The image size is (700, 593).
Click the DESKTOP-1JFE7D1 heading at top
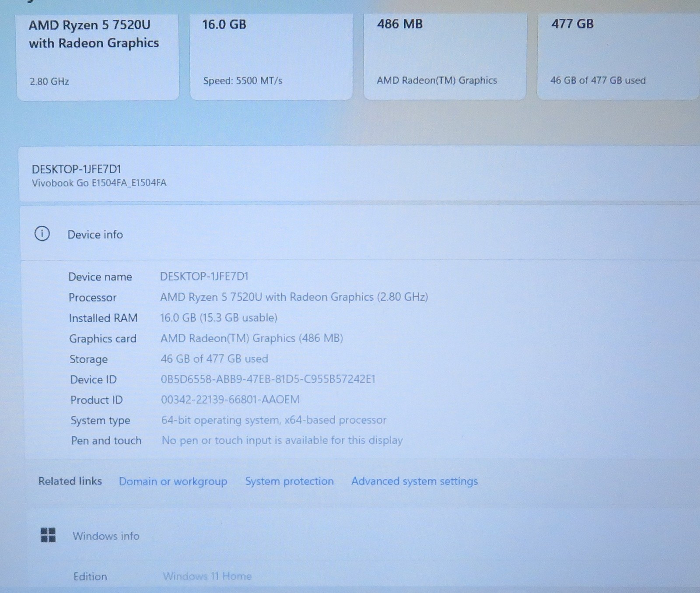click(x=77, y=169)
